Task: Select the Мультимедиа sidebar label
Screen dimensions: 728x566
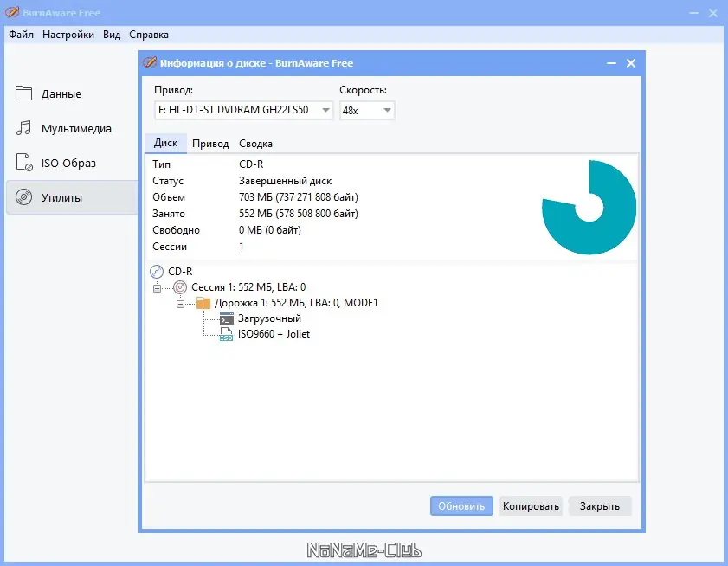Action: click(x=76, y=129)
